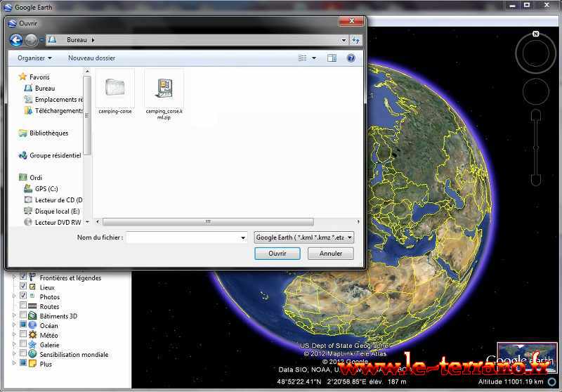Select the GPS (C:) drive
The width and height of the screenshot is (562, 392).
coord(41,188)
